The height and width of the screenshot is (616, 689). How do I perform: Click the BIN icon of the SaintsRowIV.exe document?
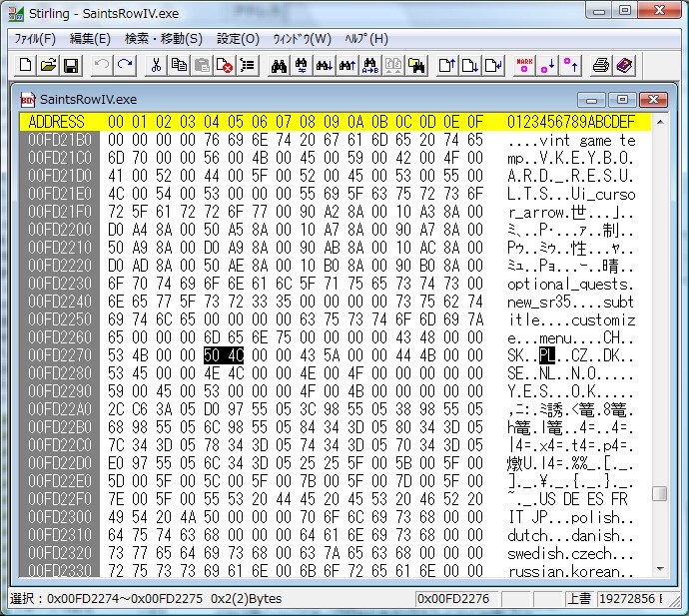(x=28, y=100)
